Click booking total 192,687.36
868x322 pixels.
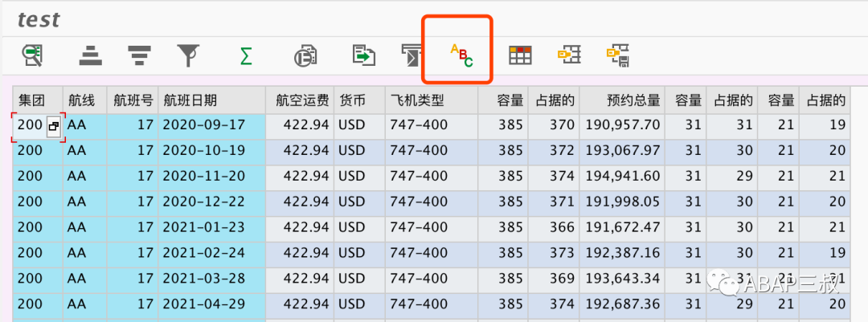tap(622, 304)
